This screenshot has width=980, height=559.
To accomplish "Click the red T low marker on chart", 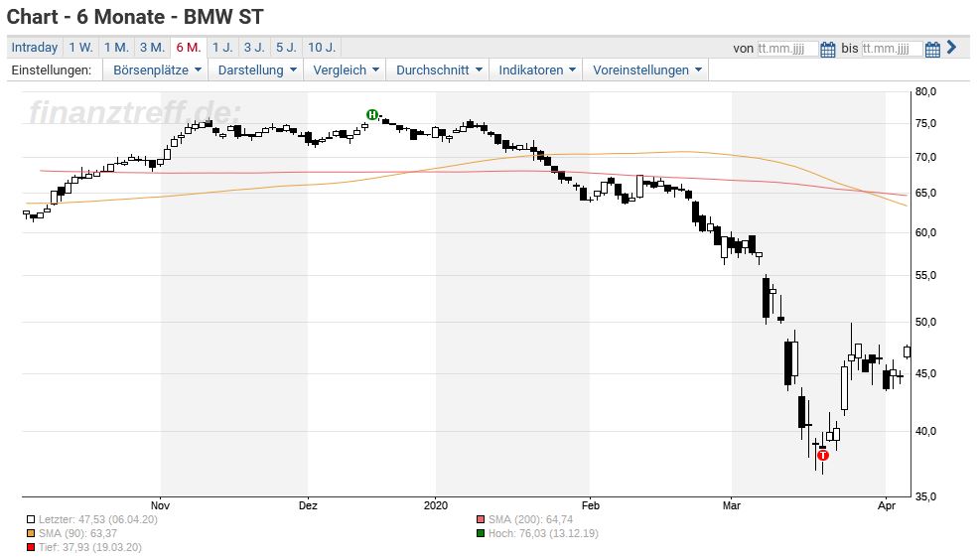I will [822, 455].
